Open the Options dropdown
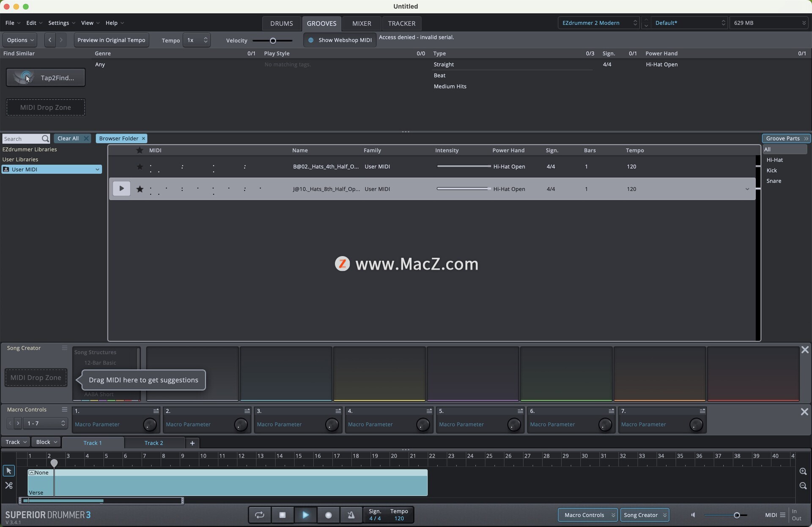812x527 pixels. point(20,40)
